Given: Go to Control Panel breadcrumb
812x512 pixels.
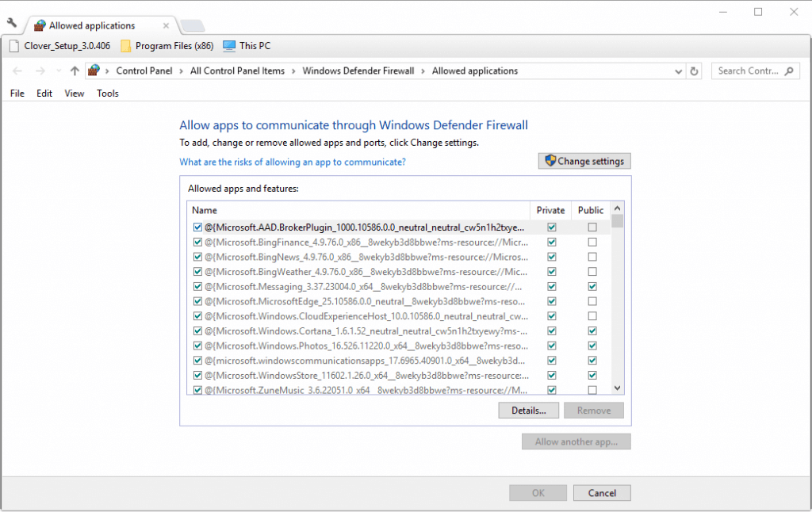Looking at the screenshot, I should pos(144,71).
